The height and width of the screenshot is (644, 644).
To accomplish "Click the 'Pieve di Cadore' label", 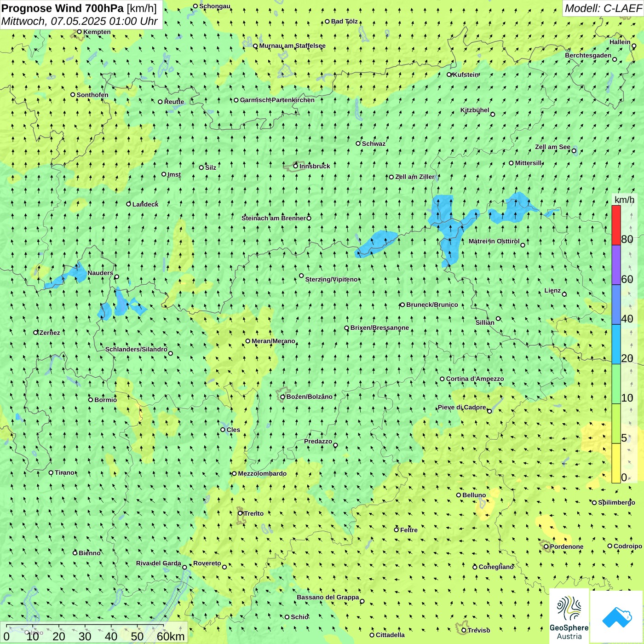I will [x=462, y=408].
